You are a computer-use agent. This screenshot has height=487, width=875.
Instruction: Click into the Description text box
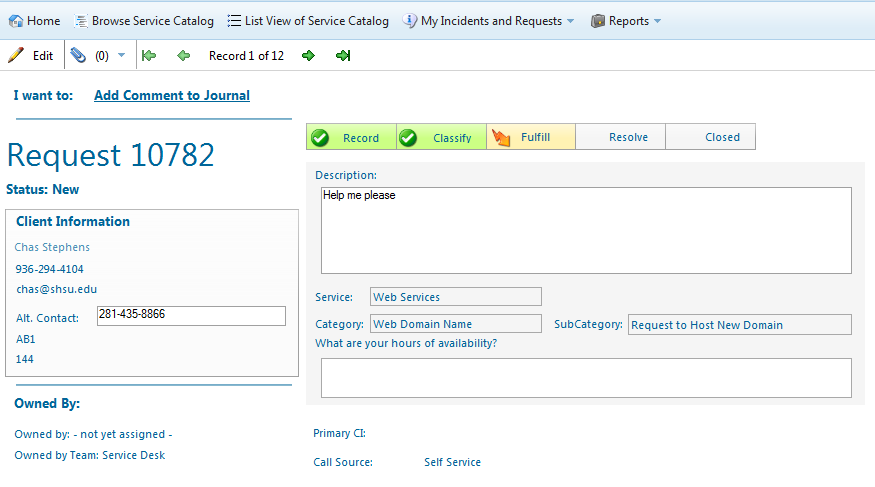(586, 230)
